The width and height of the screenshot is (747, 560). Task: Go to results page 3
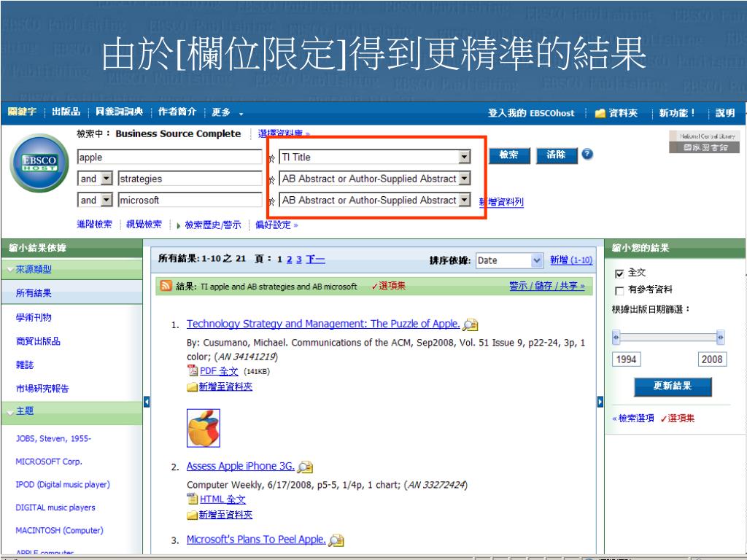point(298,260)
